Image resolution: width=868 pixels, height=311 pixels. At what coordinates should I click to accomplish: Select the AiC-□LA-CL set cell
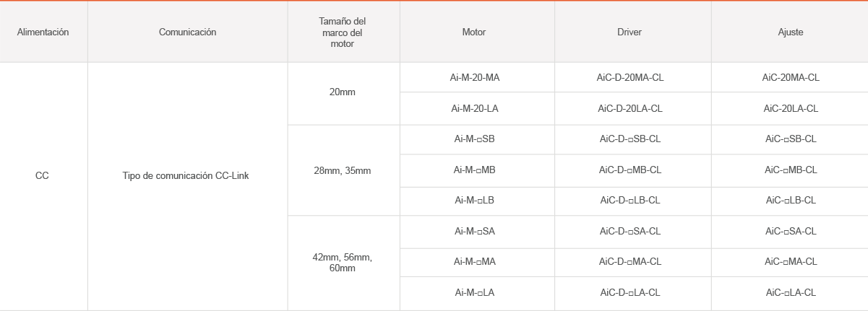790,293
